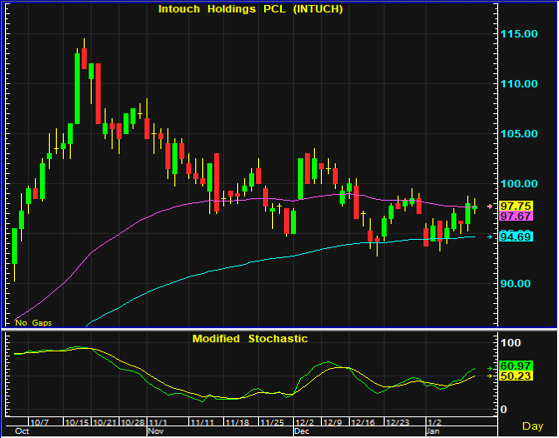Click the Intouch Holdings PCL (INTUCH) chart title

click(250, 9)
